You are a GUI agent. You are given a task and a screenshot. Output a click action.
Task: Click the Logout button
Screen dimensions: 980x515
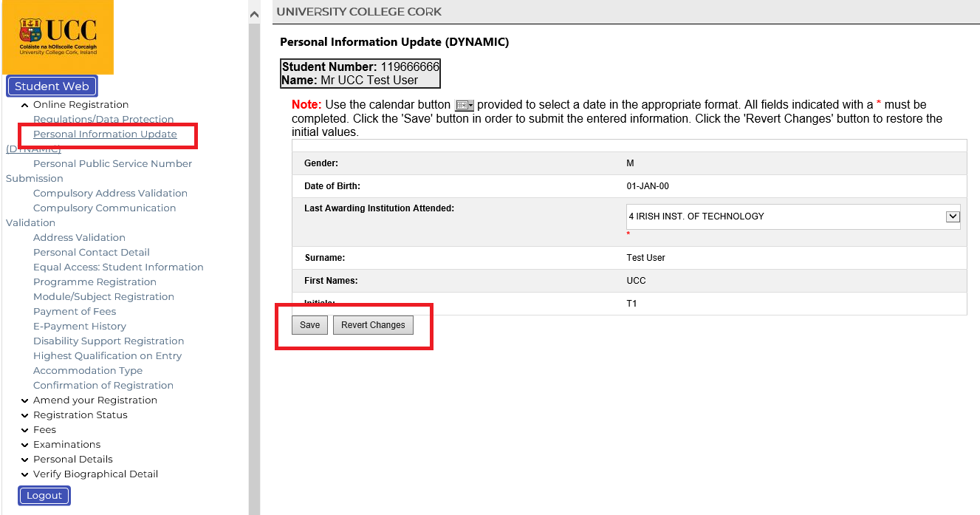click(44, 496)
